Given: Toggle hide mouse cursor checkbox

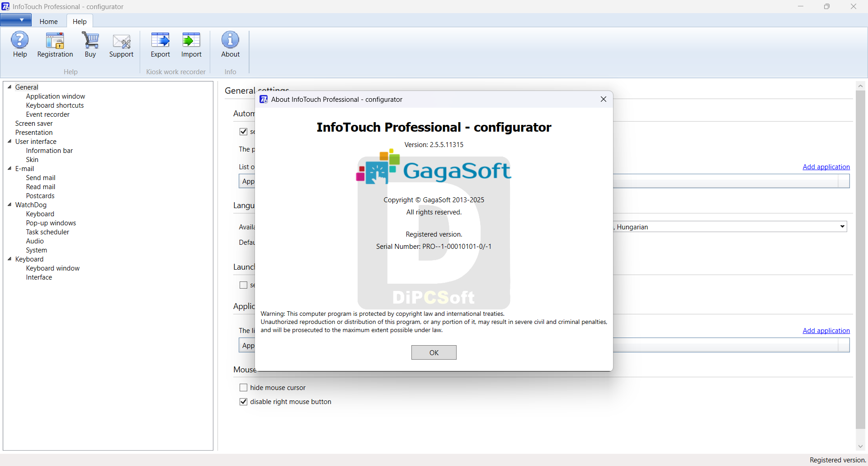Looking at the screenshot, I should pos(243,388).
